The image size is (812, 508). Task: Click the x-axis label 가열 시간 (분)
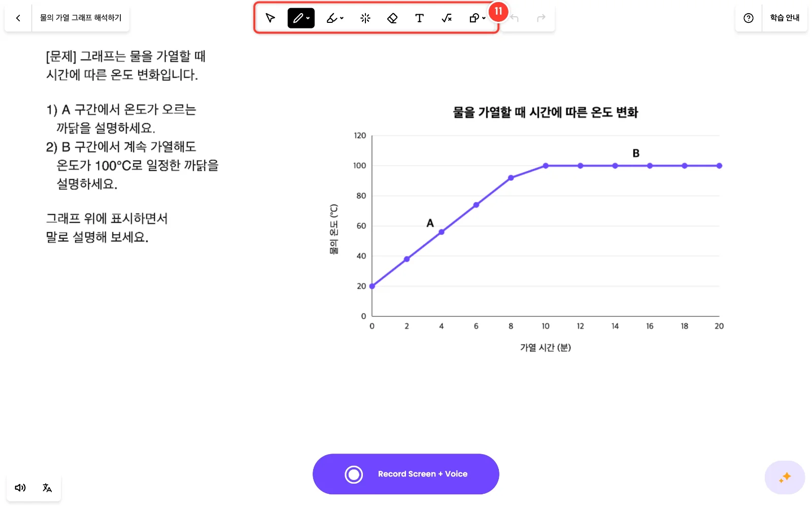pyautogui.click(x=546, y=347)
